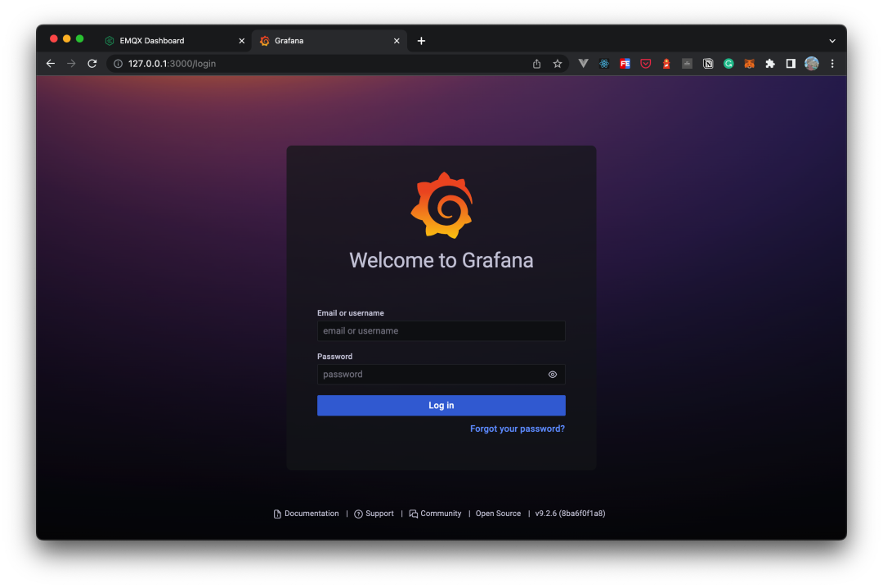Open the gray square extension icon

pyautogui.click(x=687, y=64)
